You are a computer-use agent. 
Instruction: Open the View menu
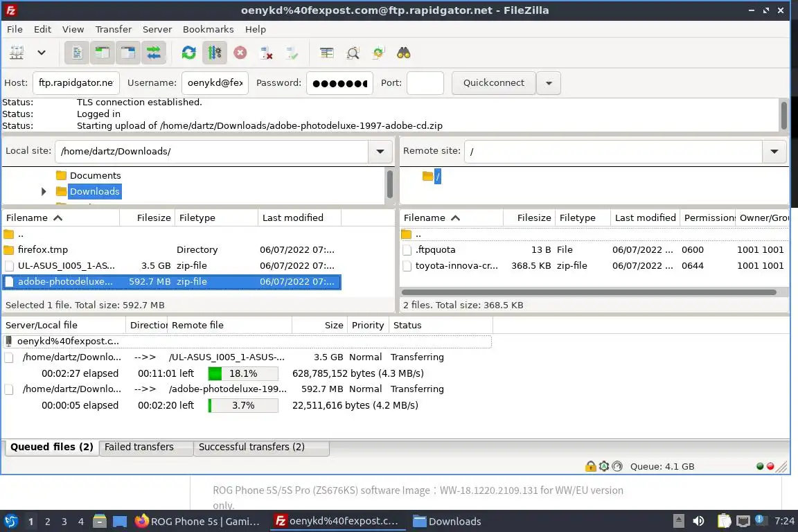[73, 30]
